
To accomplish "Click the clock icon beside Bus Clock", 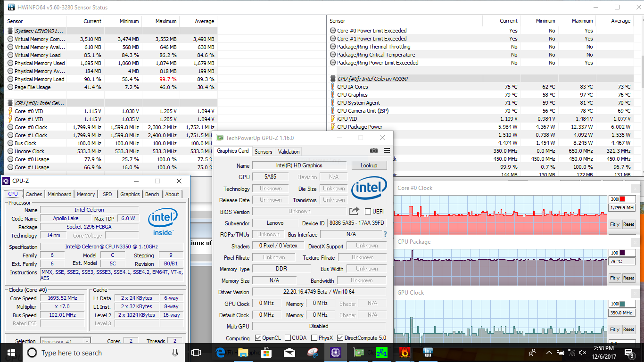I will (x=10, y=143).
